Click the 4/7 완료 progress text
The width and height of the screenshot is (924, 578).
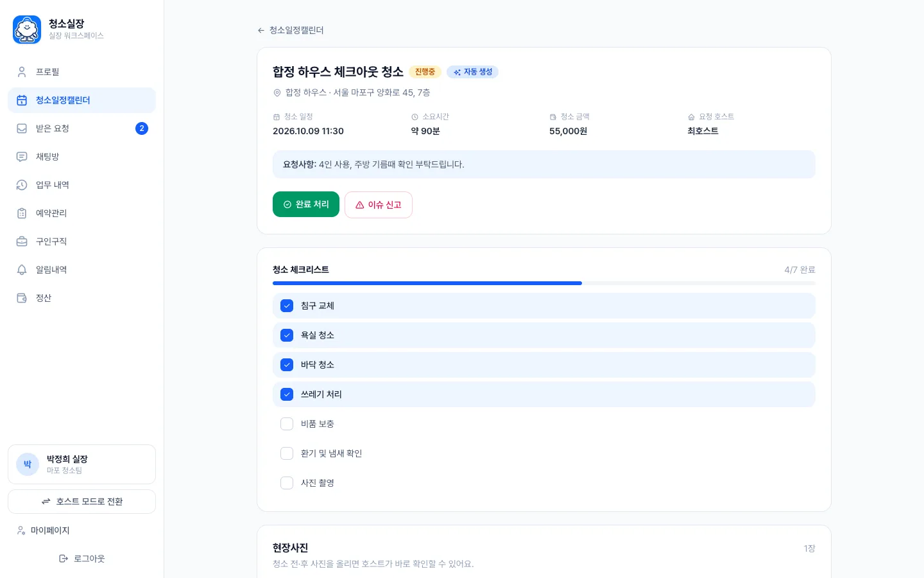tap(800, 270)
